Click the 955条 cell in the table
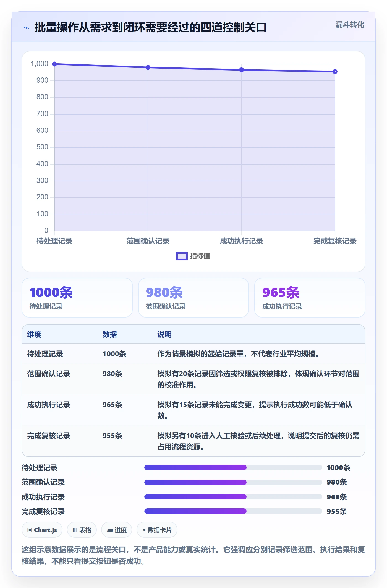 point(112,436)
